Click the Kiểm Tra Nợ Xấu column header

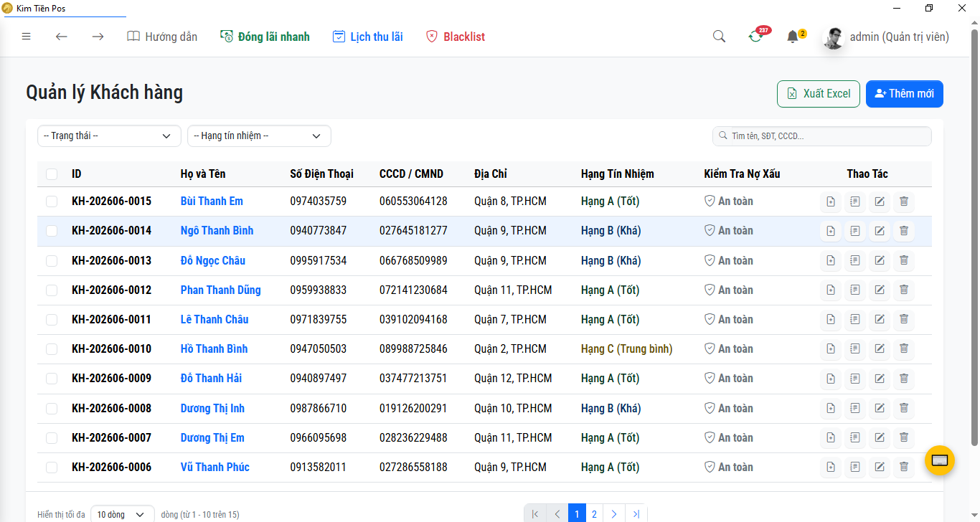click(742, 174)
